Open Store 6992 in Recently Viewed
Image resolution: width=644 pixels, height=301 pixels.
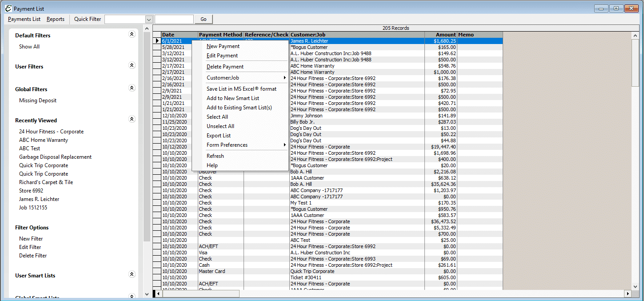click(31, 191)
